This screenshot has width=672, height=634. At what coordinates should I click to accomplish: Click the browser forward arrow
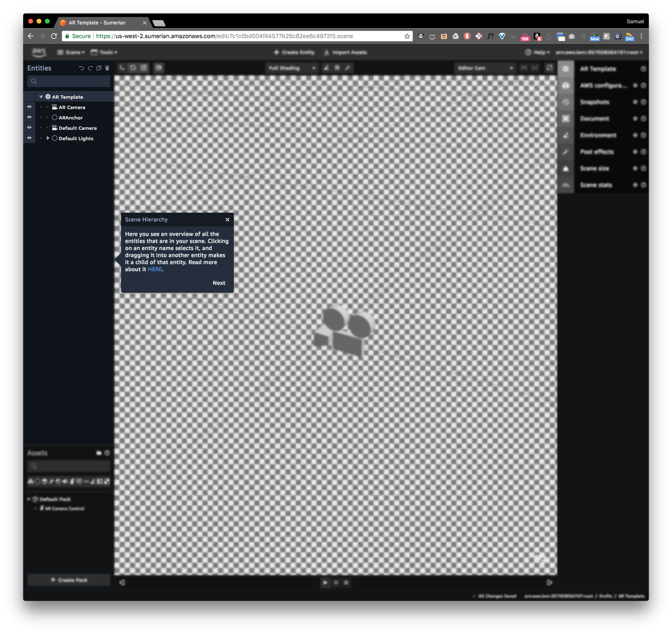pos(42,36)
